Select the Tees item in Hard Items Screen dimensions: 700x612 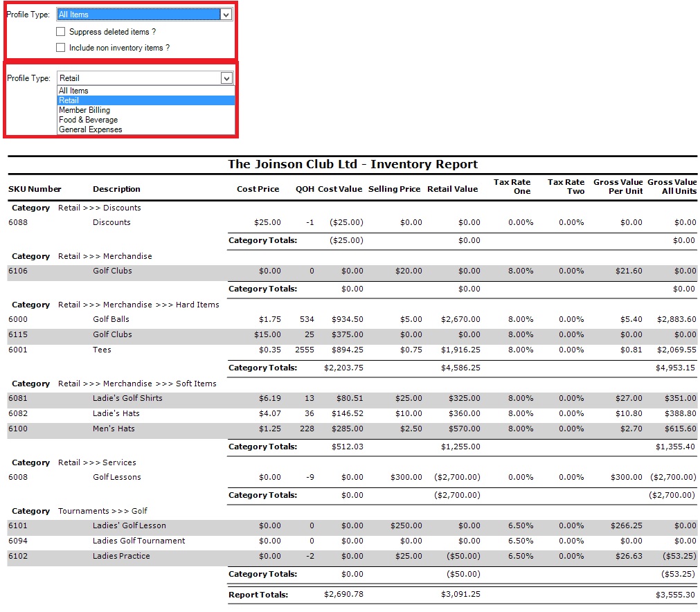(x=102, y=350)
